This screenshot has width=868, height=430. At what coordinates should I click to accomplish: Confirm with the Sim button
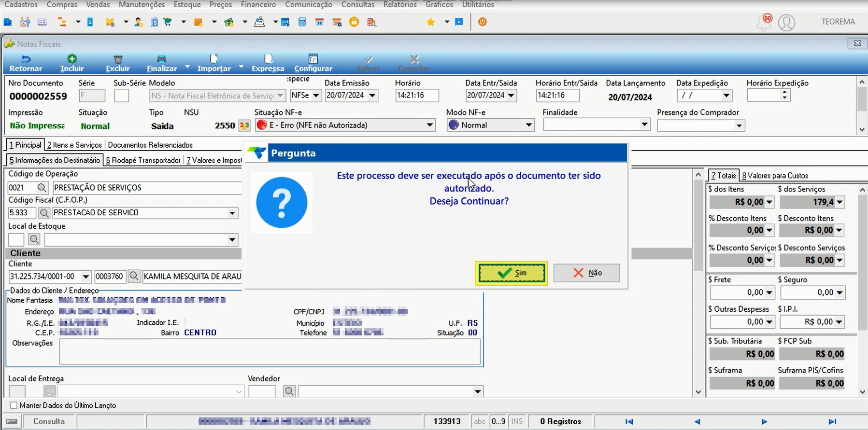tap(512, 273)
